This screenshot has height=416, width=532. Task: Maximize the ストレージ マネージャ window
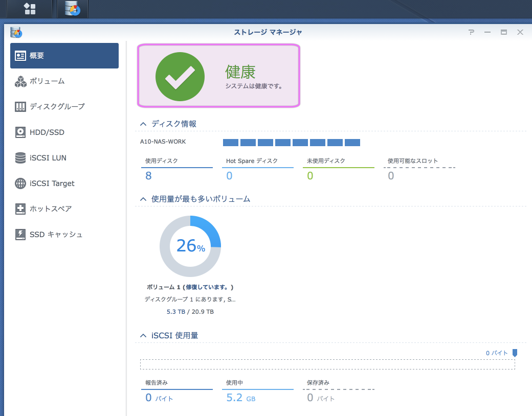504,32
